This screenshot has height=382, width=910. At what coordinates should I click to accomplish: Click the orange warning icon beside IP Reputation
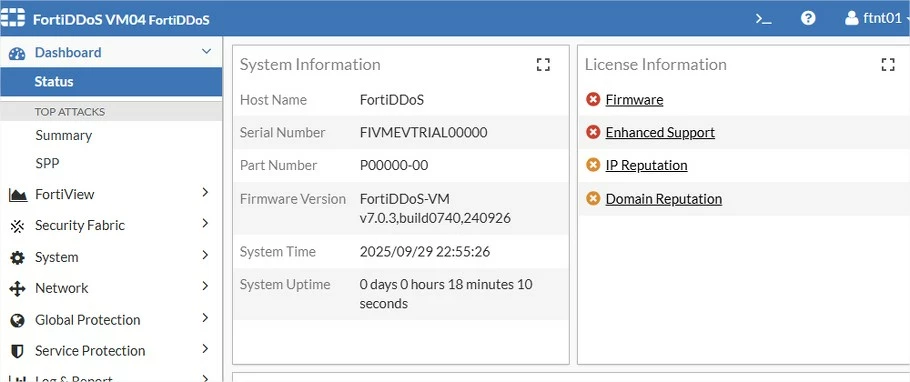(x=593, y=166)
